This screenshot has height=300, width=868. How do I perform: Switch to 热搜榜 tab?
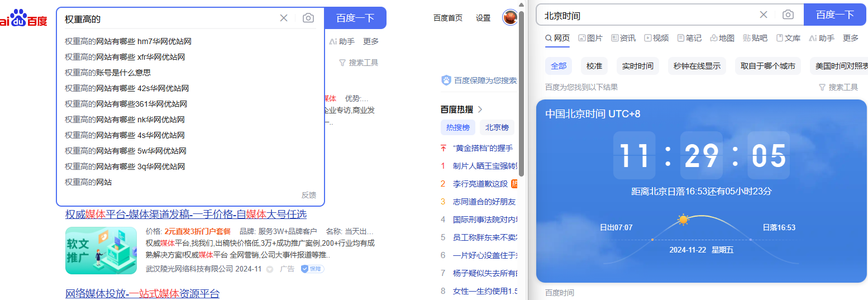(x=458, y=127)
